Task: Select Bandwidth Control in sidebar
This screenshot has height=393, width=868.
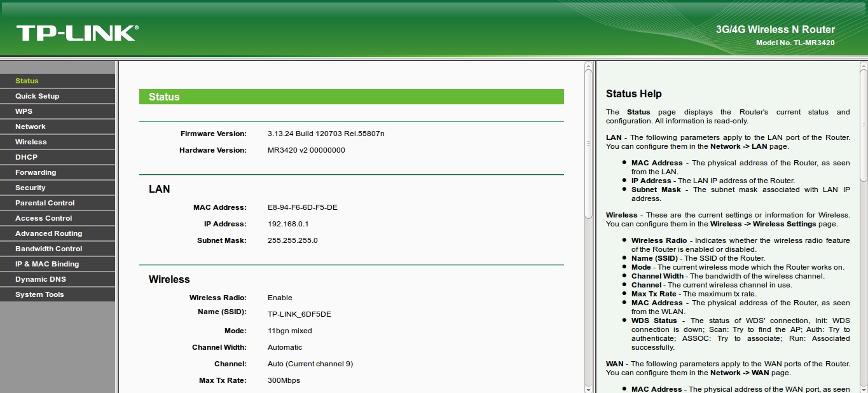Action: (x=57, y=249)
